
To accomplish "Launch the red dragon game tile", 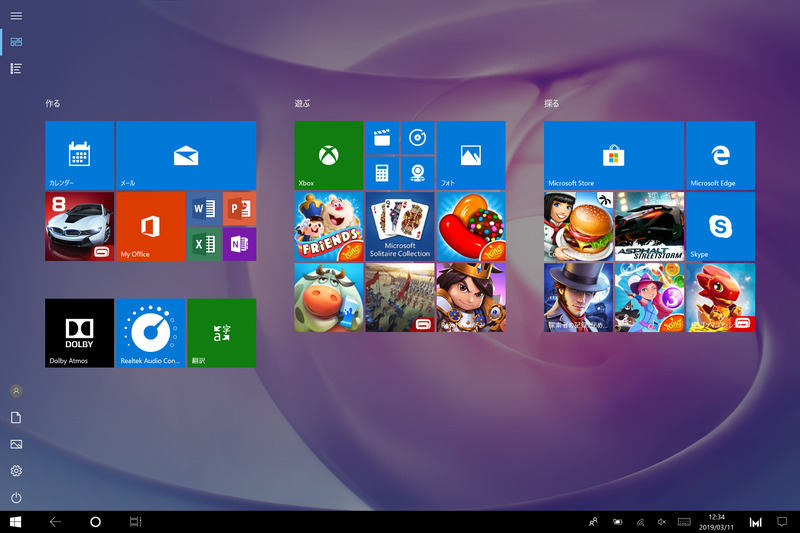I will tap(720, 297).
